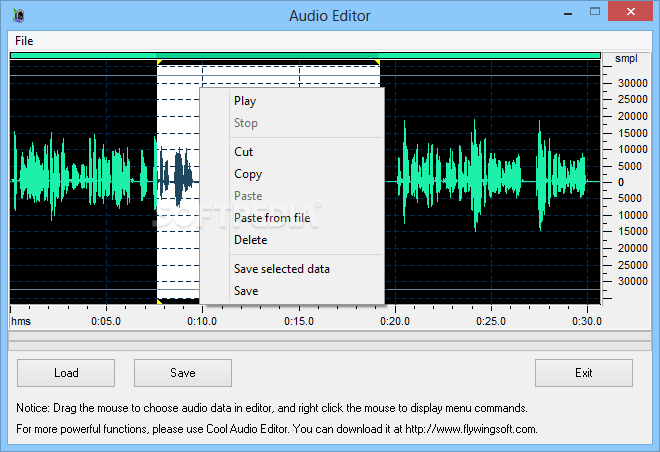
Task: Click the horizontal scrollbar under the timeline
Action: click(330, 336)
